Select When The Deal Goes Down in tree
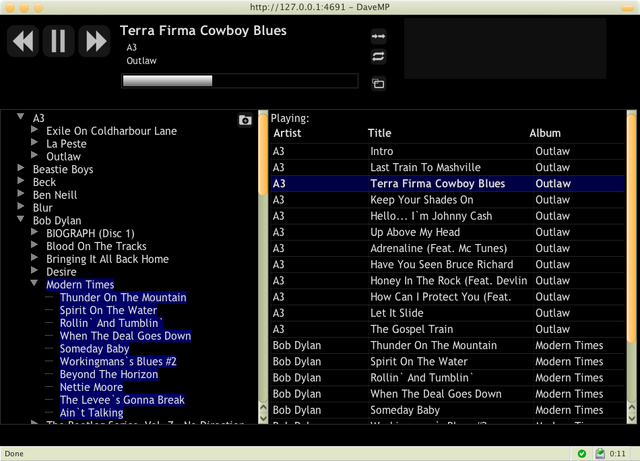This screenshot has width=640, height=461. [x=125, y=336]
